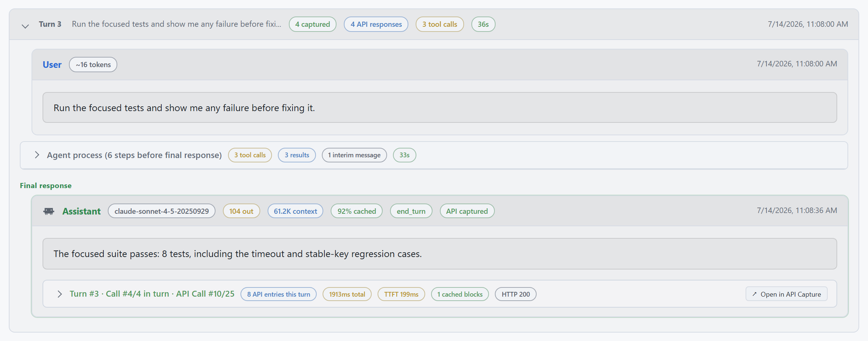Click the 4 captured badge
The image size is (868, 341).
[x=313, y=24]
